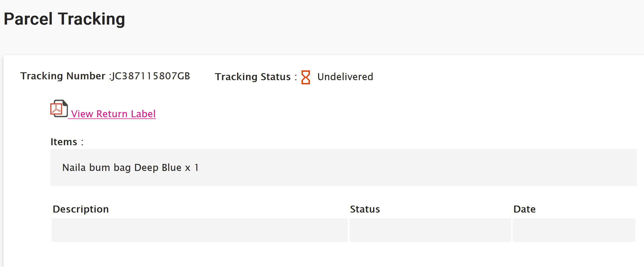Click the tracking number JC387115807GB

[x=151, y=76]
